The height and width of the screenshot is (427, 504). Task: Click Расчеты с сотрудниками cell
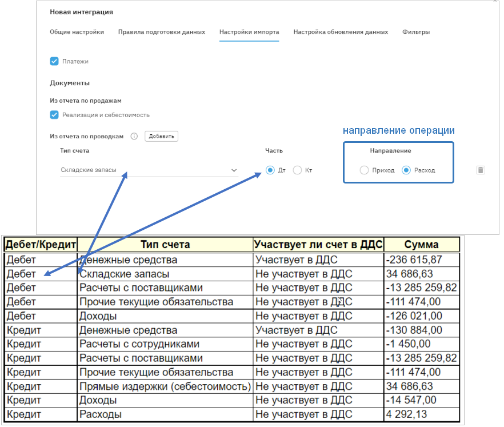click(165, 344)
